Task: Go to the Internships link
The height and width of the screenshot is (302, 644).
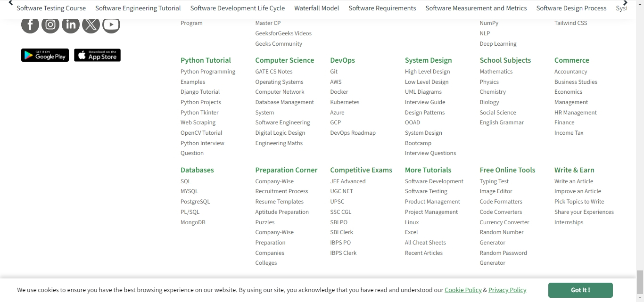Action: click(569, 222)
